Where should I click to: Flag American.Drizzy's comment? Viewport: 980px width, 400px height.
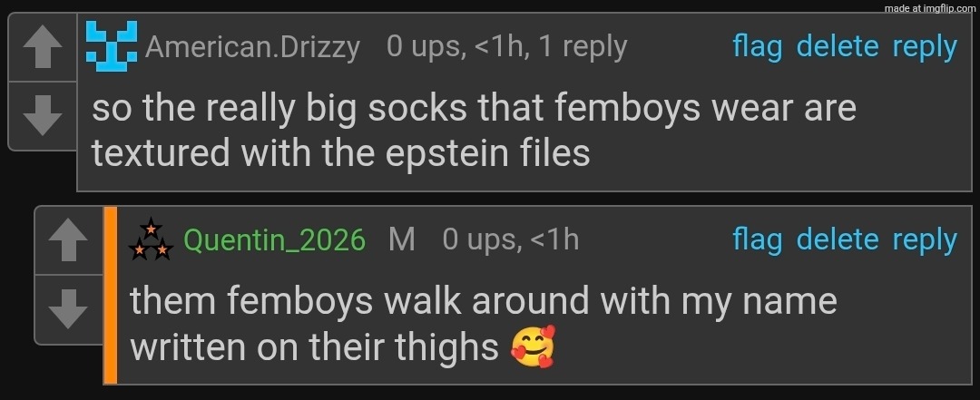tap(757, 46)
